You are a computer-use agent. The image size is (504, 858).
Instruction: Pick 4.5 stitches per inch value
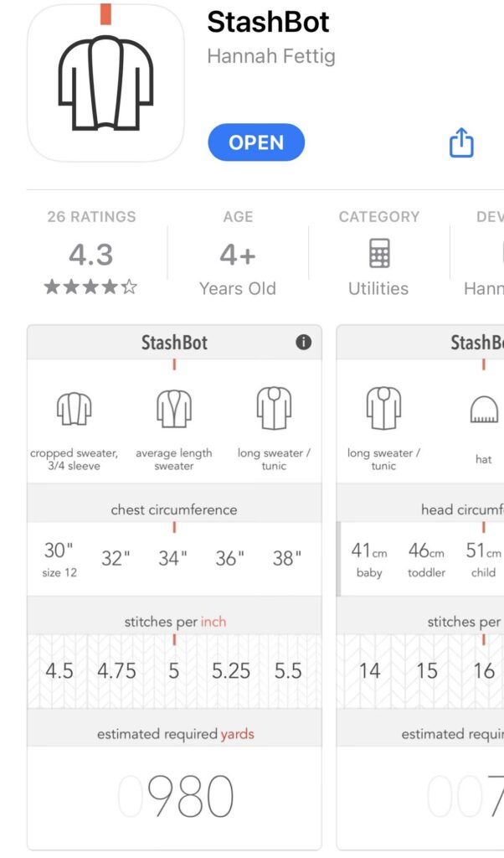pyautogui.click(x=59, y=670)
